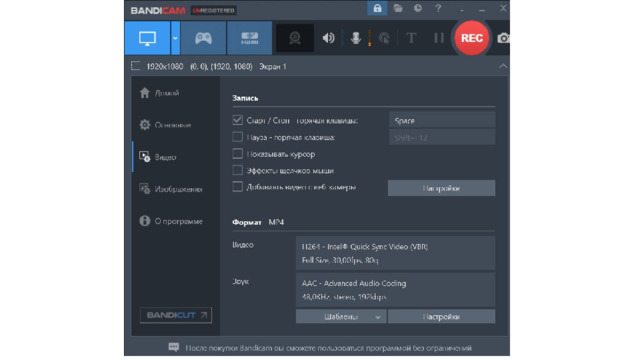
Task: Open the output folder icon in title bar
Action: click(398, 8)
